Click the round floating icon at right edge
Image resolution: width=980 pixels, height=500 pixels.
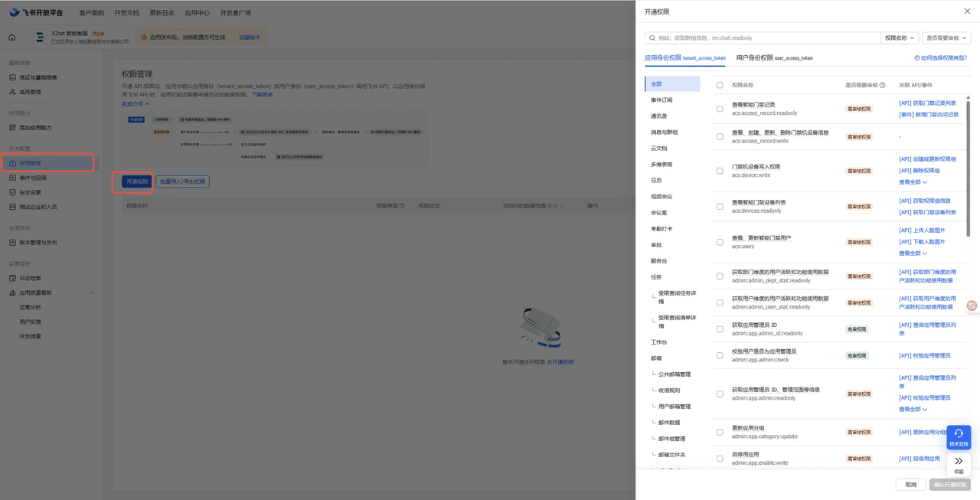[x=972, y=306]
